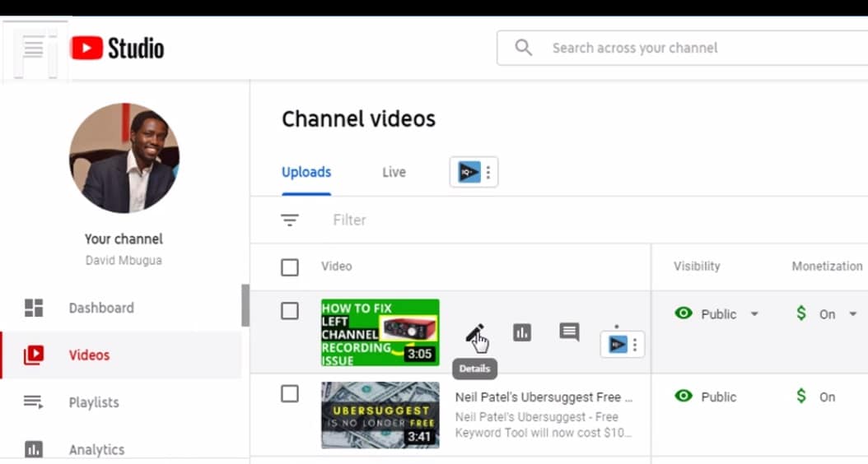Click the Your channel label
Viewport: 868px width, 464px height.
click(124, 239)
